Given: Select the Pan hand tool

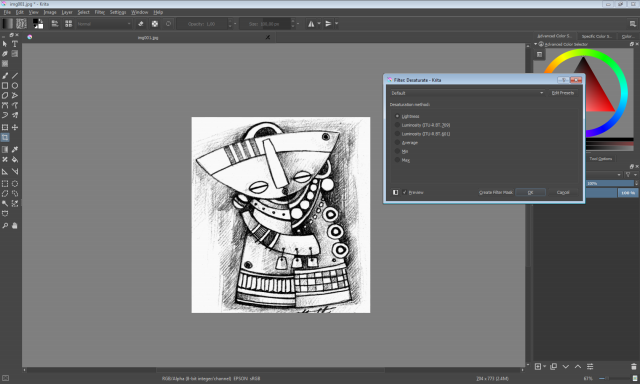Looking at the screenshot, I should click(15, 226).
